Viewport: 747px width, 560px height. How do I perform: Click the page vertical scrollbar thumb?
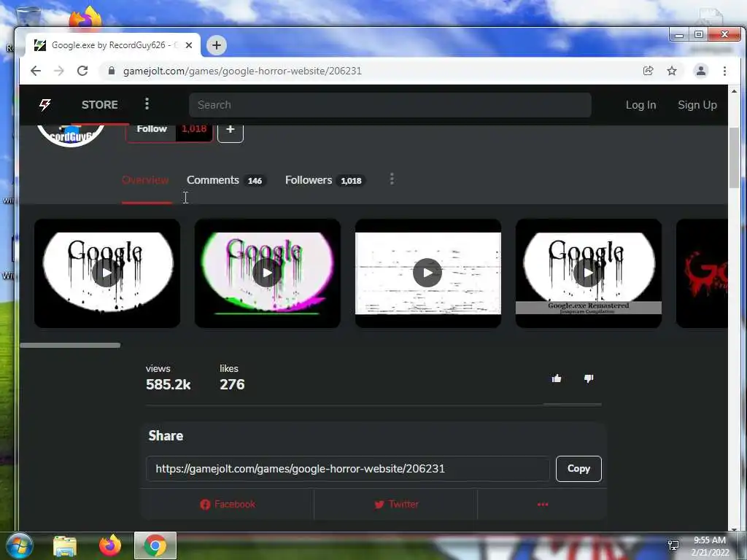(x=734, y=157)
